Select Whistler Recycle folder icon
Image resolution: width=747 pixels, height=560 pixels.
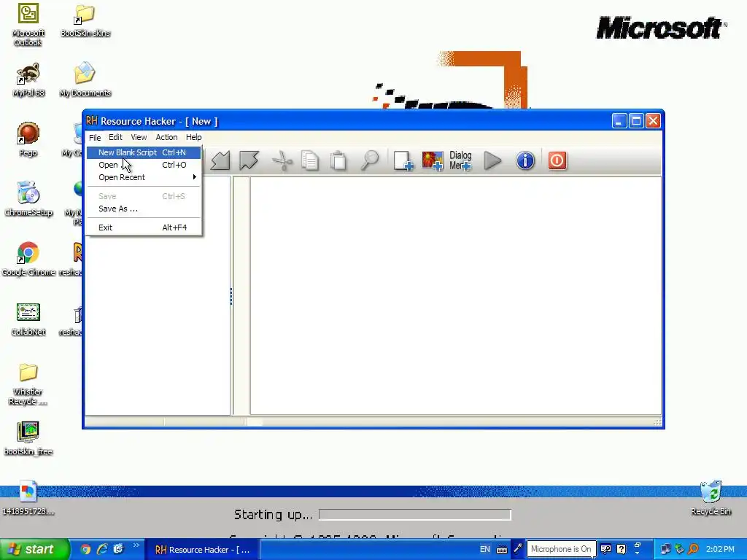(x=28, y=384)
